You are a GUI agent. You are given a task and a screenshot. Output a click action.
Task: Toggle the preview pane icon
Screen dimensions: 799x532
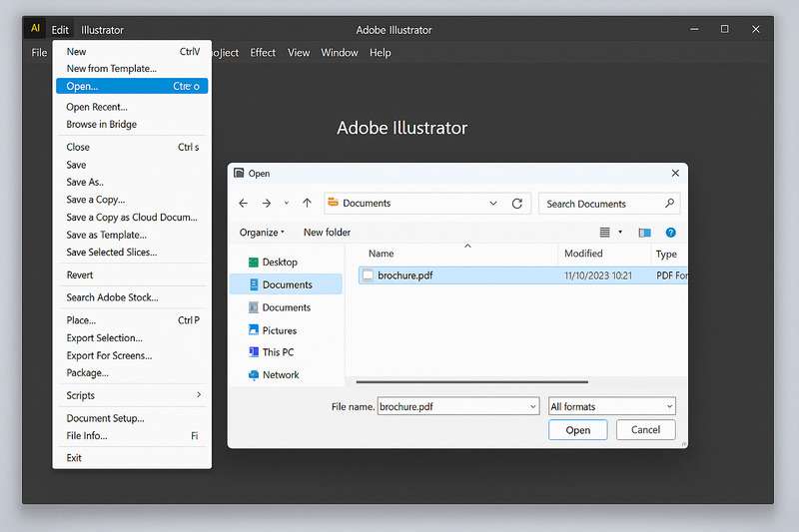(644, 233)
